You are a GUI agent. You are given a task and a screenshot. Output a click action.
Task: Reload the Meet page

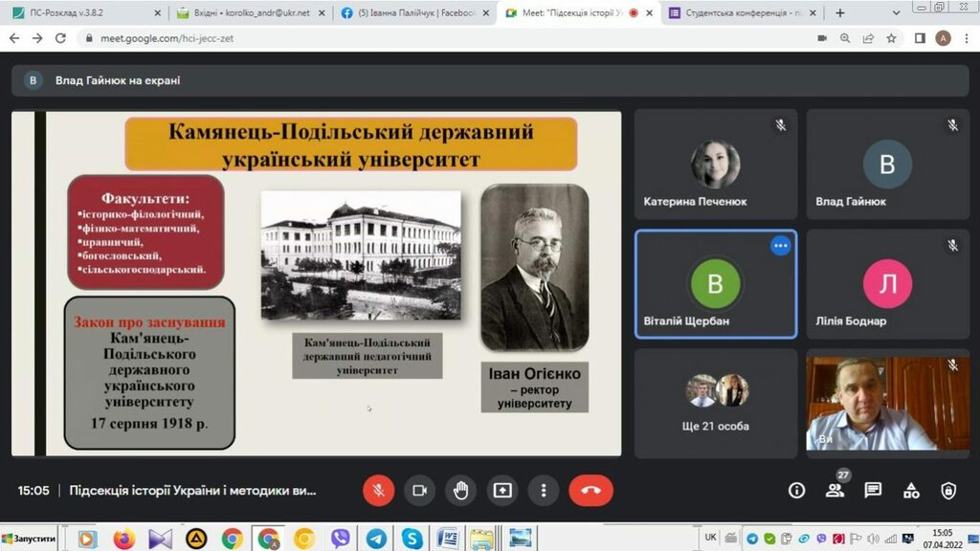[60, 38]
